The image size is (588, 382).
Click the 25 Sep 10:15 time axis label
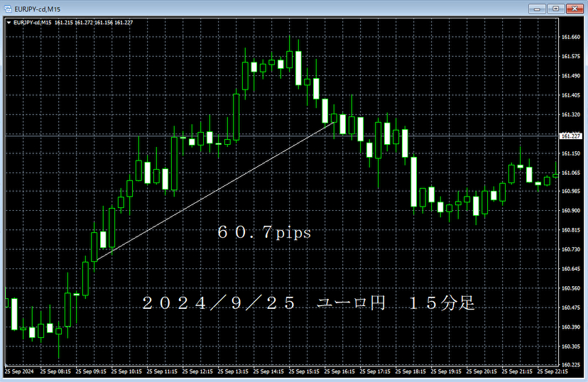tap(126, 371)
